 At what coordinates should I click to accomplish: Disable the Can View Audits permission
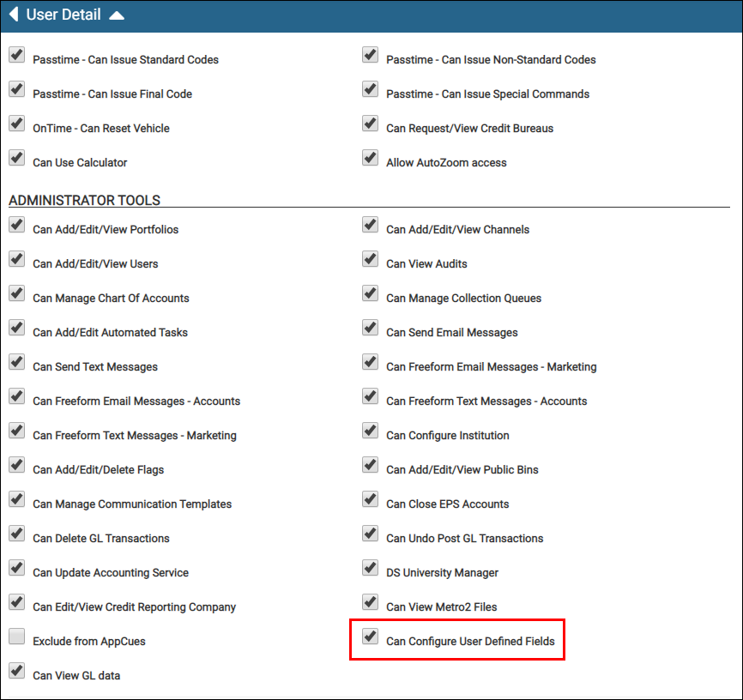point(371,259)
